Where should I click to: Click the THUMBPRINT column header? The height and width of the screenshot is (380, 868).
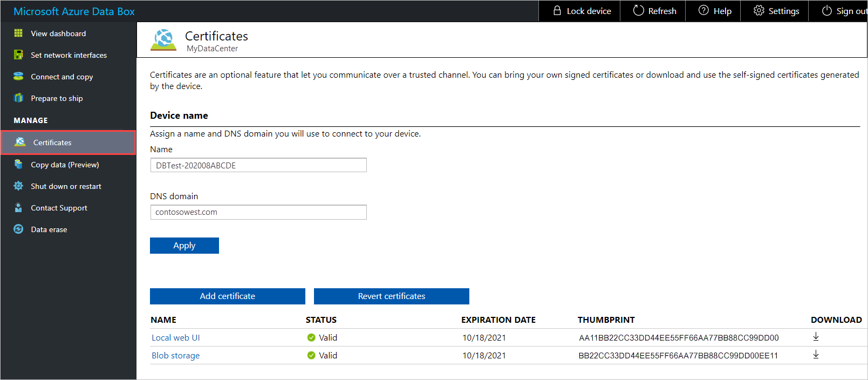606,320
